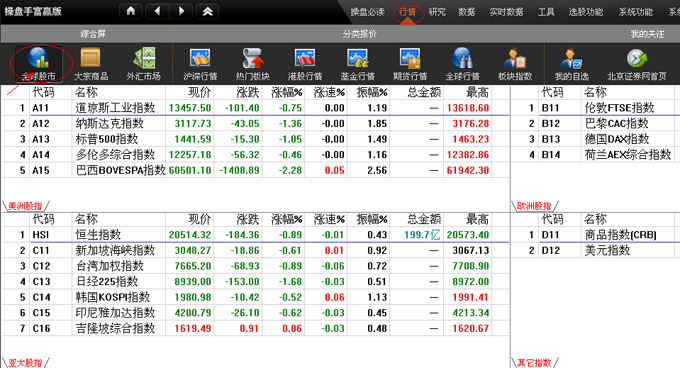Select the 荷兰AEX综合指数 row

tap(596, 155)
